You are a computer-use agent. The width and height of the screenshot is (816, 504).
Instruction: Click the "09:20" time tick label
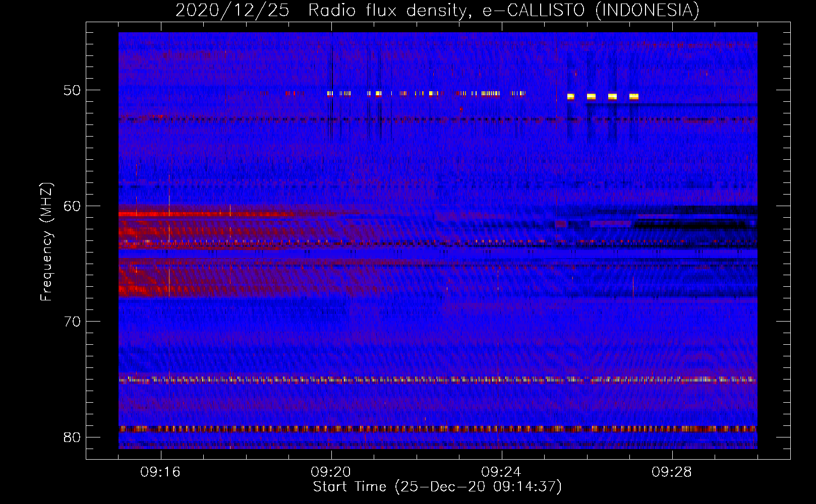(331, 472)
